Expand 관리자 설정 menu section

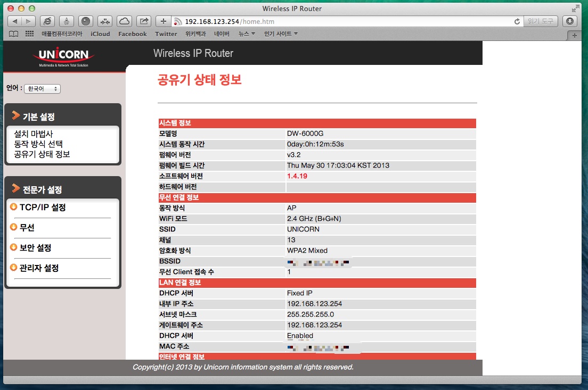(39, 268)
